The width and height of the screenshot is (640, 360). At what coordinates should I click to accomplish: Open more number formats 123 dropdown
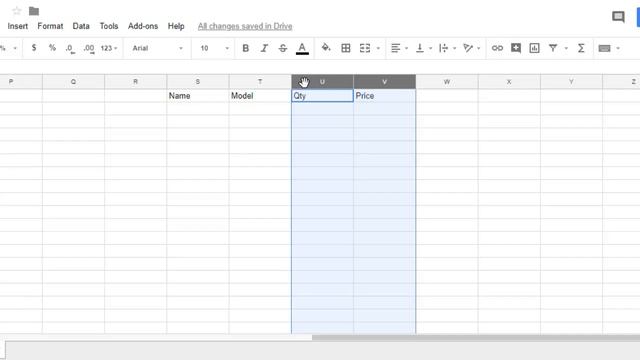pos(109,48)
